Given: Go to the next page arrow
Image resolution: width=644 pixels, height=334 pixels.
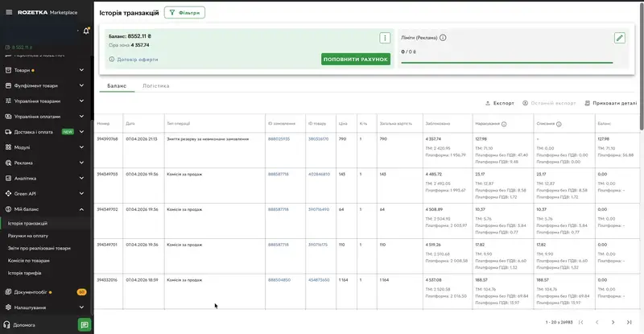Looking at the screenshot, I should coord(613,322).
